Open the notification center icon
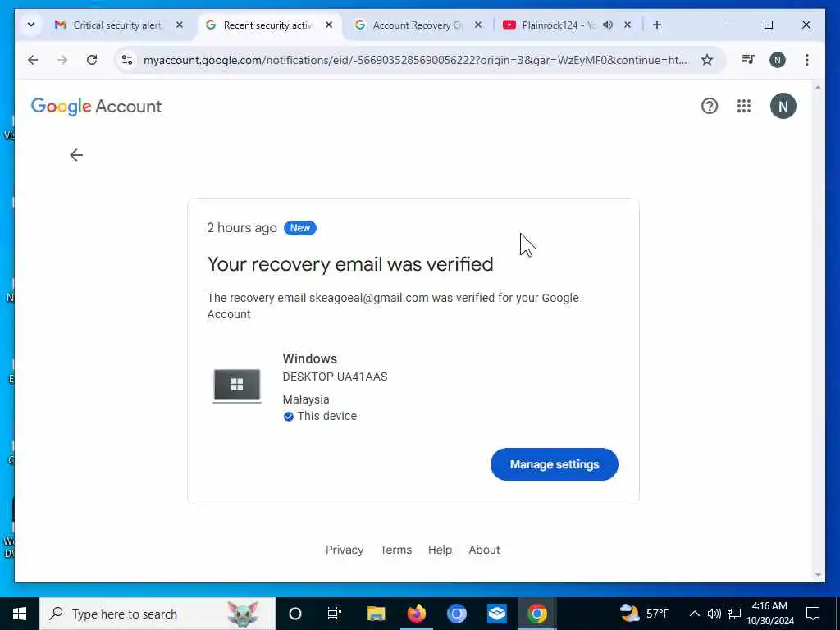The width and height of the screenshot is (840, 630). tap(813, 614)
